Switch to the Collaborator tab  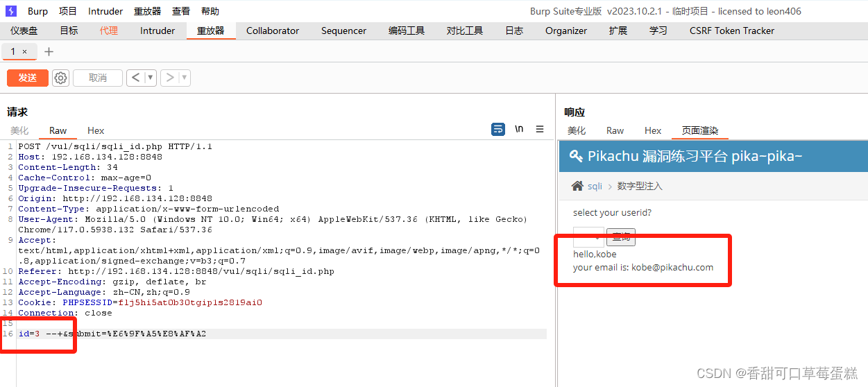(x=273, y=31)
